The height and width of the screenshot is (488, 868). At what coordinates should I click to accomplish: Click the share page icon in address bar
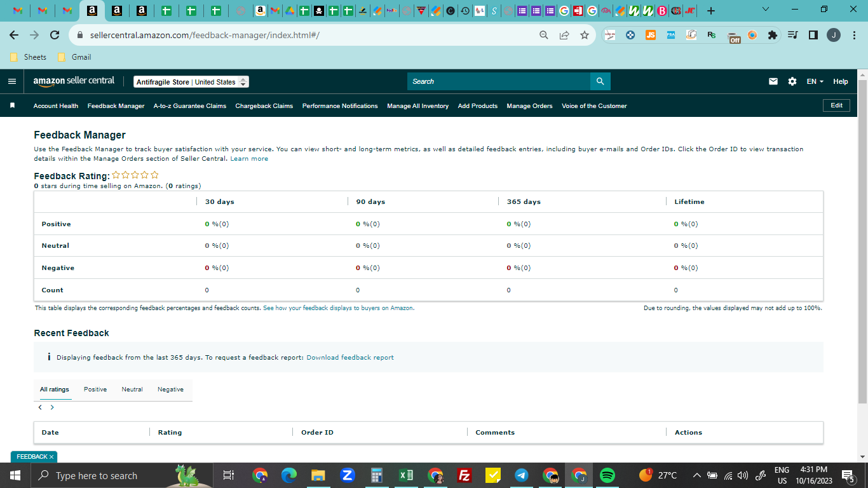tap(564, 35)
